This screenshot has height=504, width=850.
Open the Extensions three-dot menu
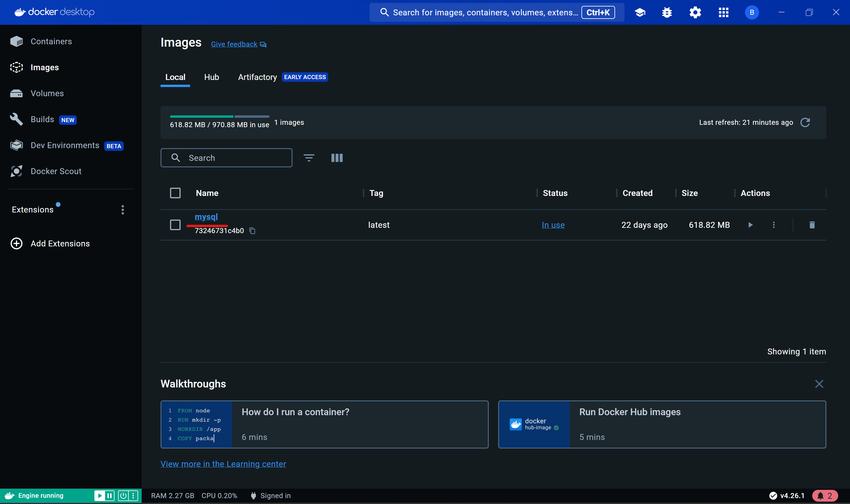(x=122, y=210)
